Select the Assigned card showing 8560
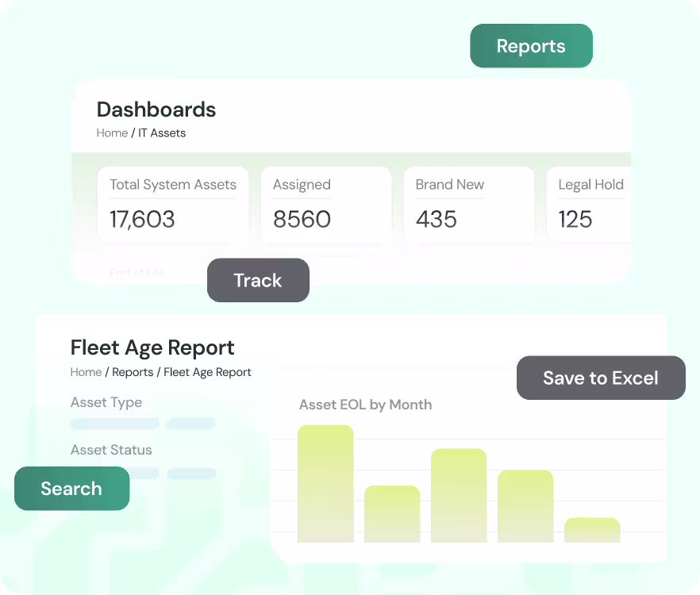 tap(325, 204)
